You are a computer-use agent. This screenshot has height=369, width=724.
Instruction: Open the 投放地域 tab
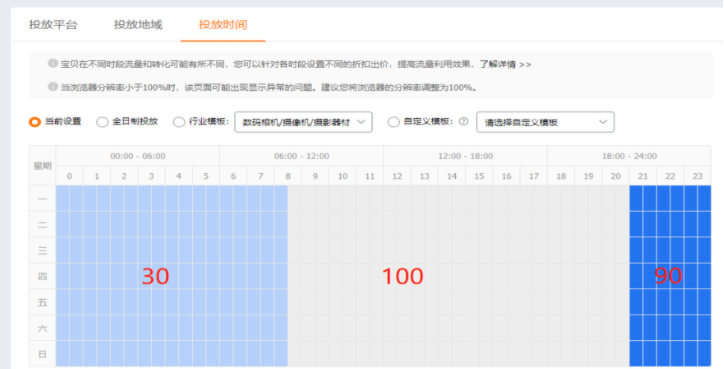pos(138,24)
